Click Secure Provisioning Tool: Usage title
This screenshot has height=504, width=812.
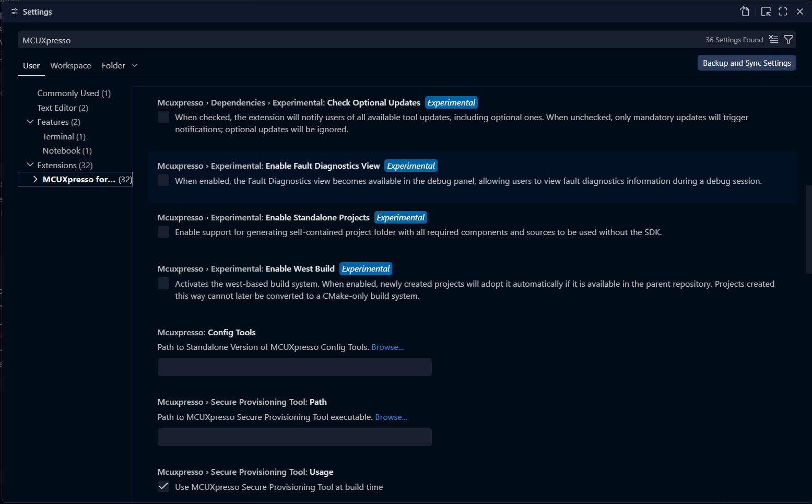coord(245,472)
